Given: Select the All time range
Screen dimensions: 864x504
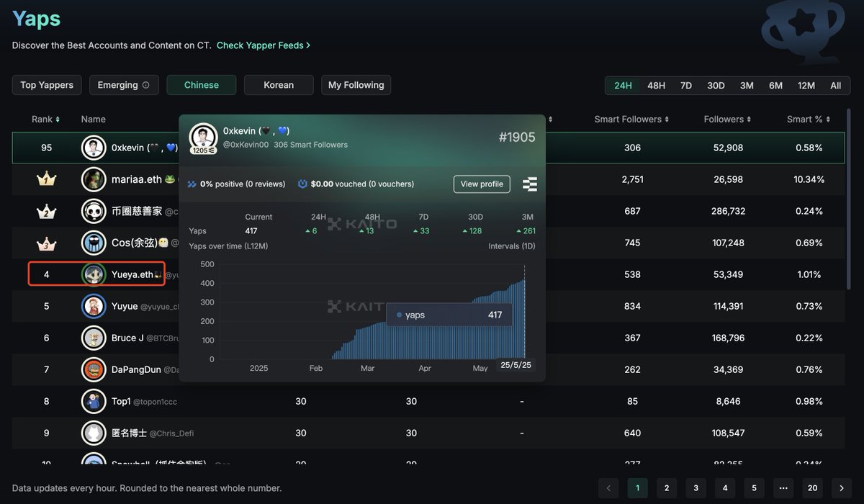Looking at the screenshot, I should pos(835,85).
